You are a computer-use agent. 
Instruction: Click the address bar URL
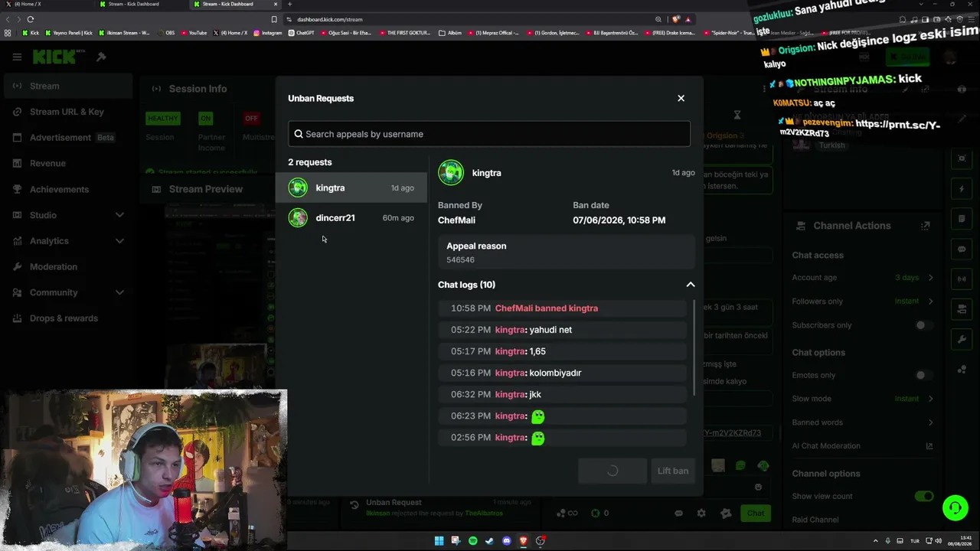330,19
